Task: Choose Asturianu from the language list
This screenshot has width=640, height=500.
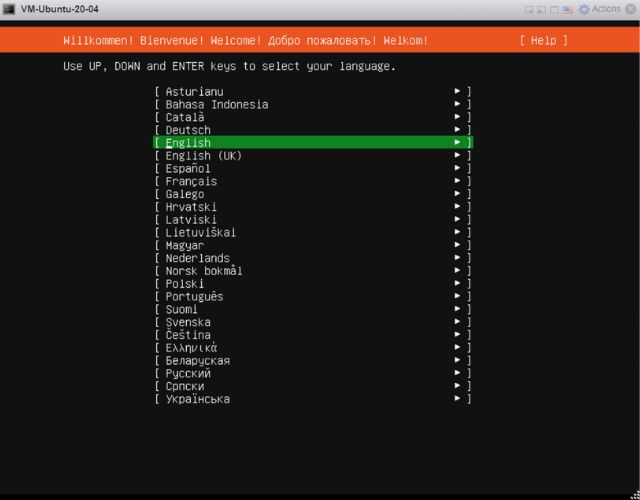Action: coord(313,91)
